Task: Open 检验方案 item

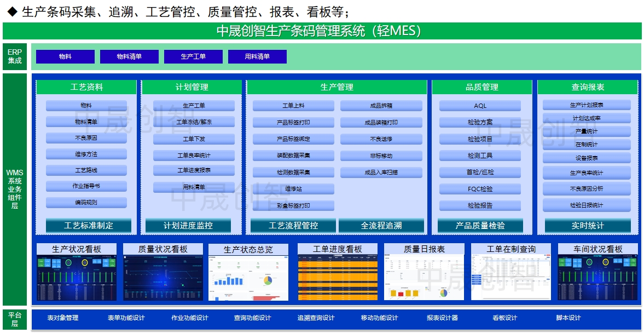Action: point(480,123)
